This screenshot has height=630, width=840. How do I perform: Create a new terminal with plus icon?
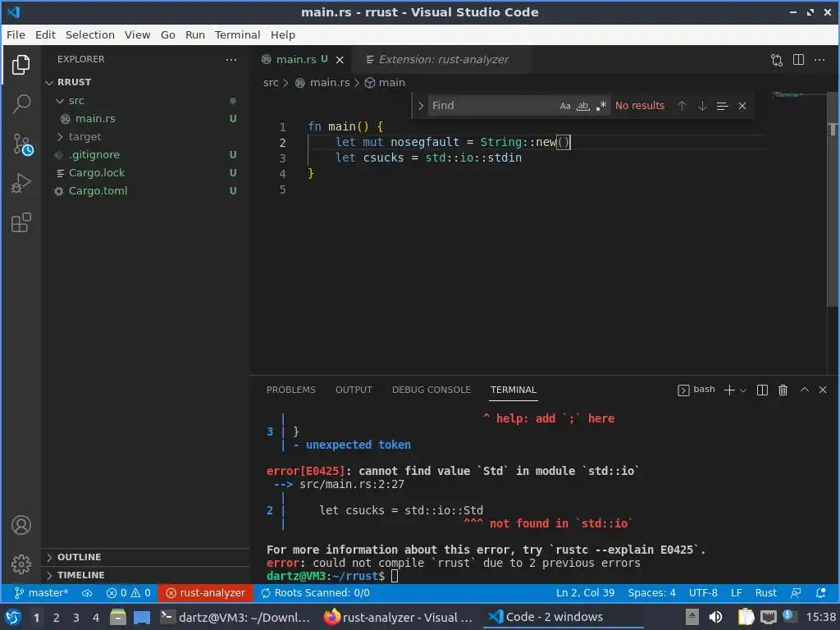(729, 390)
